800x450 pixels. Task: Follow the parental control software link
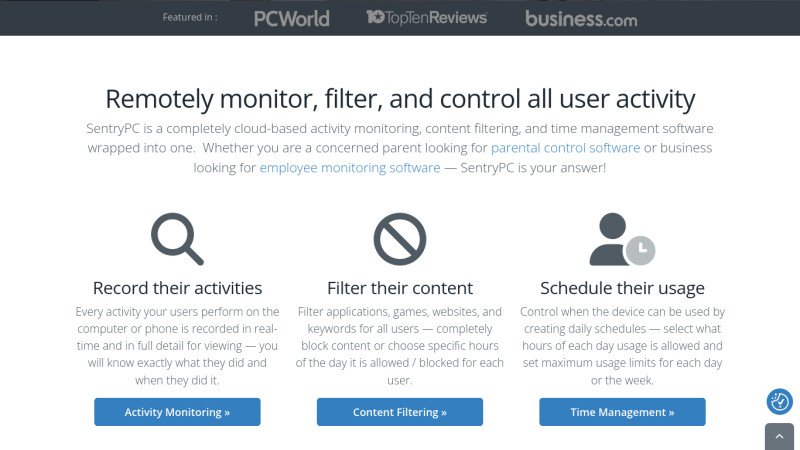(565, 148)
